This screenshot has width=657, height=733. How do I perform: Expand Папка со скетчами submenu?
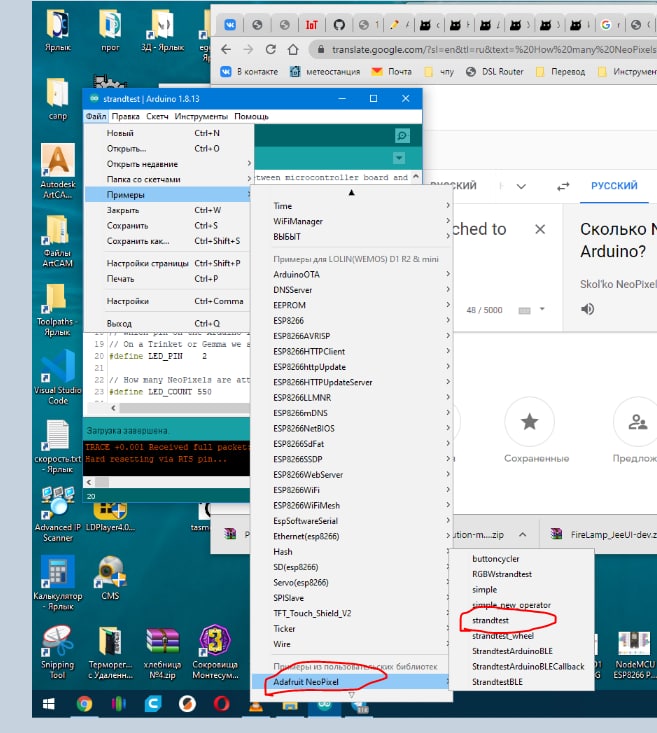(168, 179)
